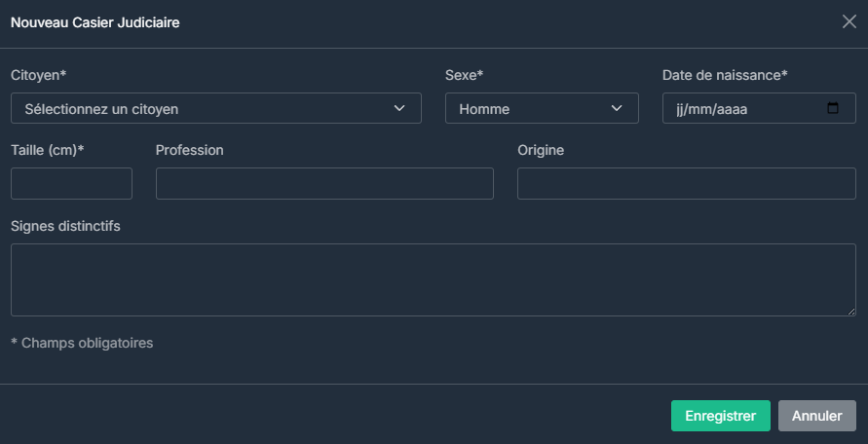Viewport: 868px width, 444px height.
Task: Click into the Origine text field
Action: (687, 183)
